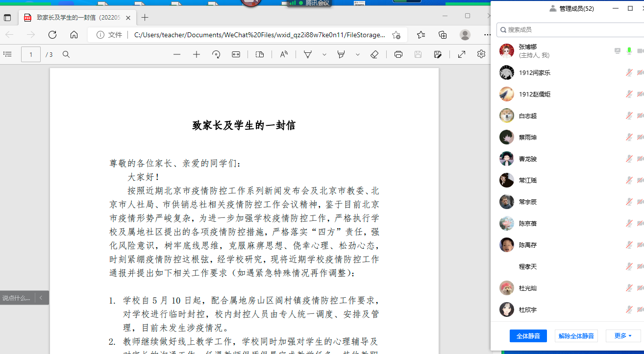Select the PDF eraser tool

point(374,54)
